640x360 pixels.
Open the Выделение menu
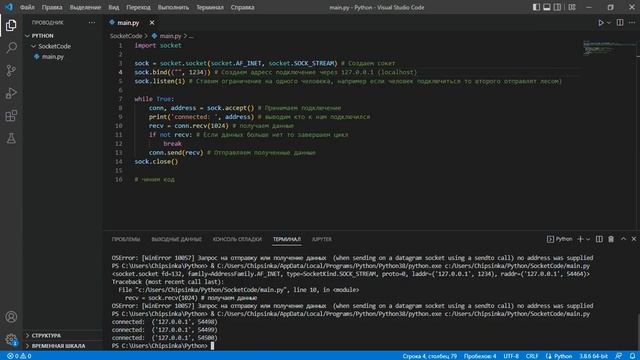[85, 7]
